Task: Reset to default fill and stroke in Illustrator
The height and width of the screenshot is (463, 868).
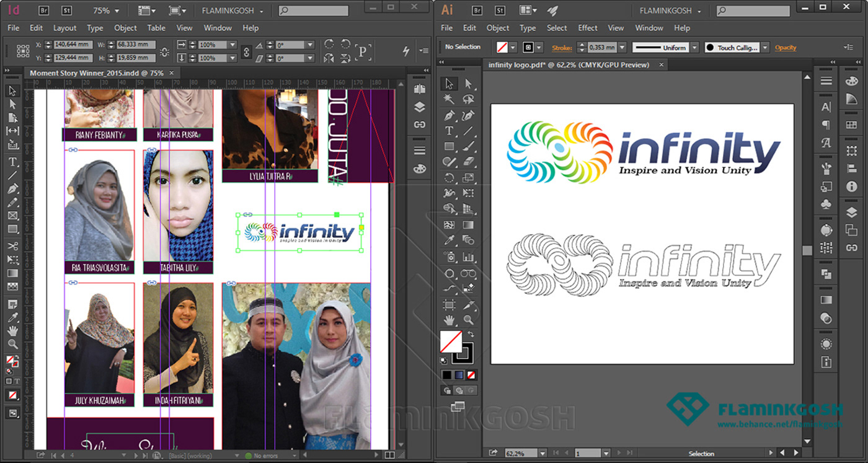Action: pyautogui.click(x=444, y=360)
